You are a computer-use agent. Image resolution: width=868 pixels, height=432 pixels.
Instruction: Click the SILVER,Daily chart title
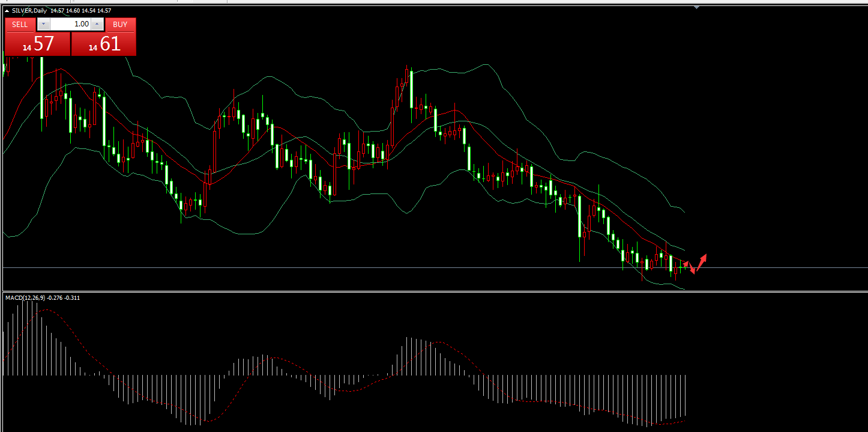[x=29, y=10]
